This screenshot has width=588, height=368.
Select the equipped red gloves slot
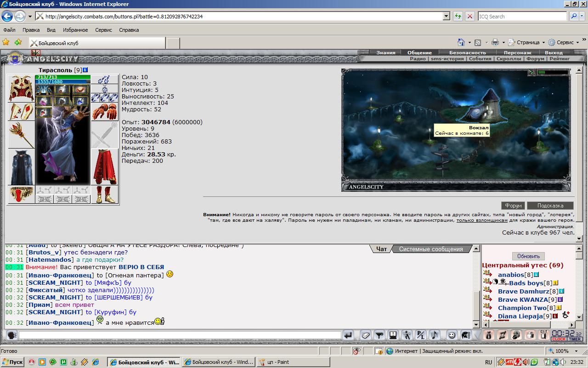click(105, 111)
